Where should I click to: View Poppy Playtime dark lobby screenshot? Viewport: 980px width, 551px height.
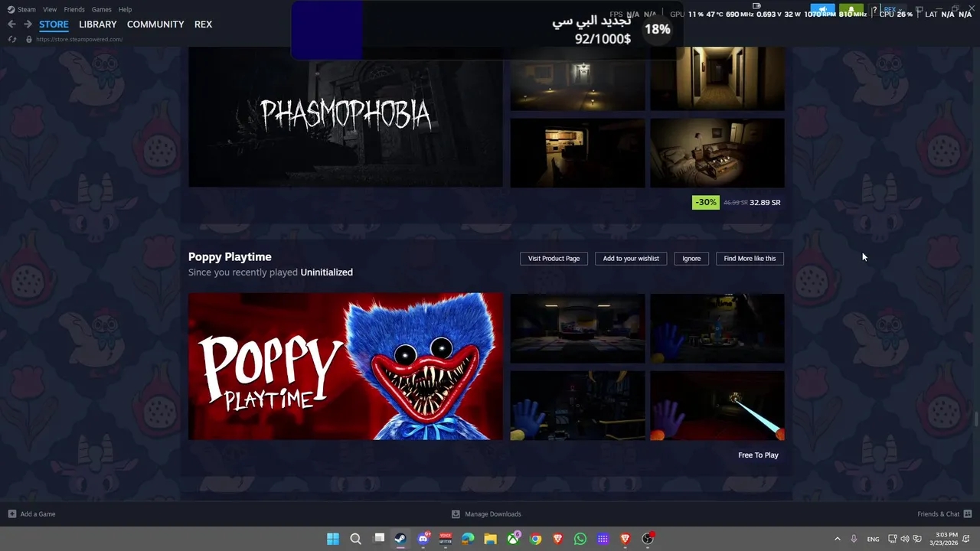(x=577, y=328)
